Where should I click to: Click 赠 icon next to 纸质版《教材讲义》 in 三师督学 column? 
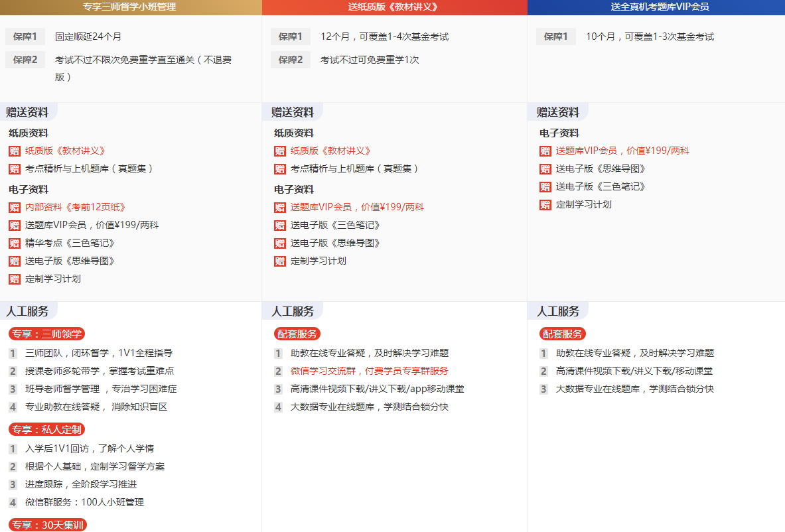coord(15,151)
